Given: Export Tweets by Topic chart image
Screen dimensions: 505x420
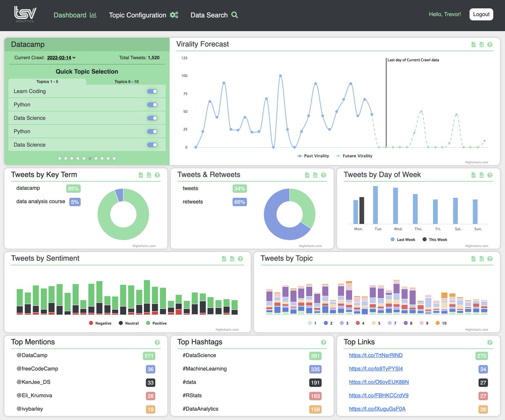Looking at the screenshot, I should coord(481,259).
